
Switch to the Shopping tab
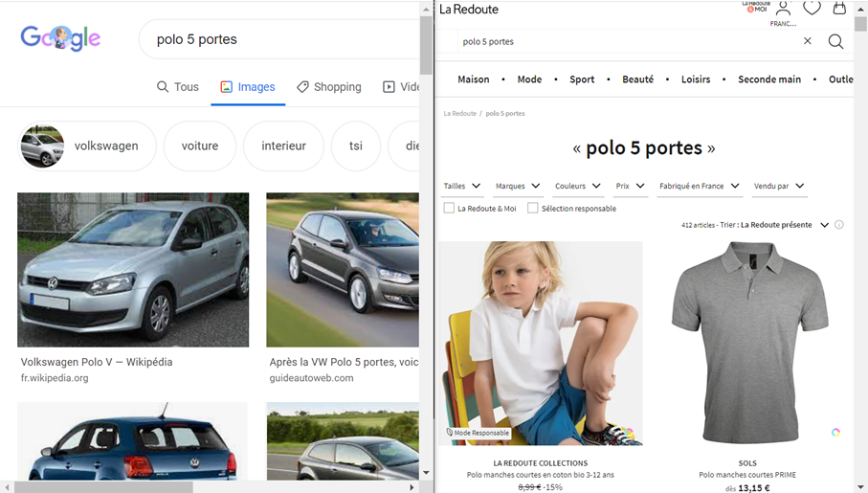[x=329, y=87]
